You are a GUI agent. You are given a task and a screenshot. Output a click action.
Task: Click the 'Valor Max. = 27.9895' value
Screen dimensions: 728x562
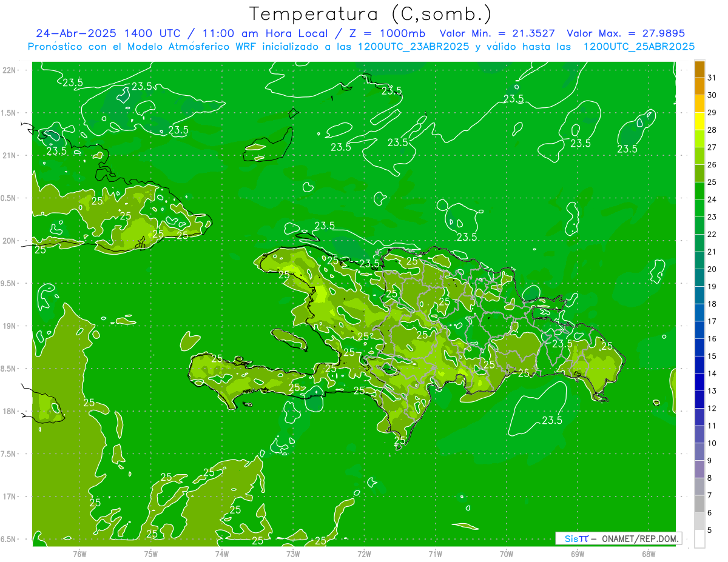point(625,33)
